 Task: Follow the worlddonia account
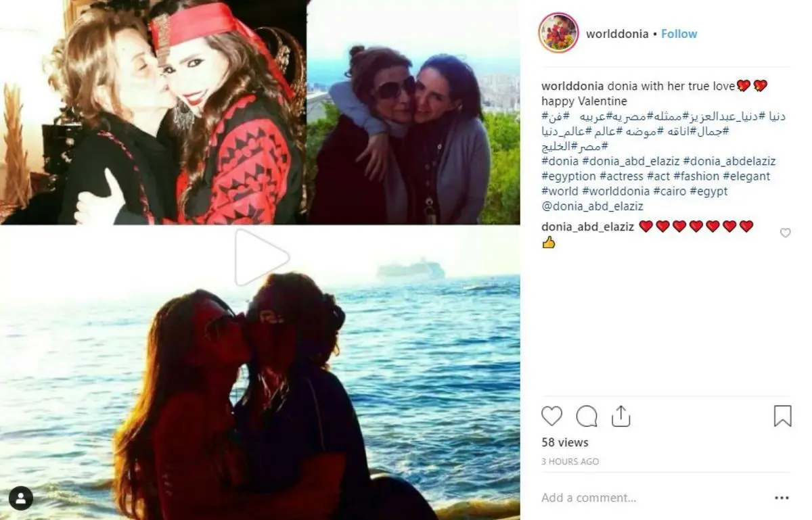[x=679, y=34]
